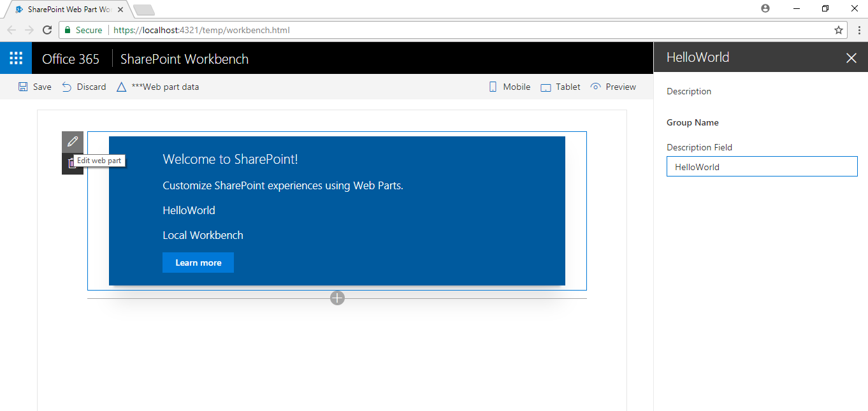Add a new web part with plus icon

pyautogui.click(x=337, y=298)
